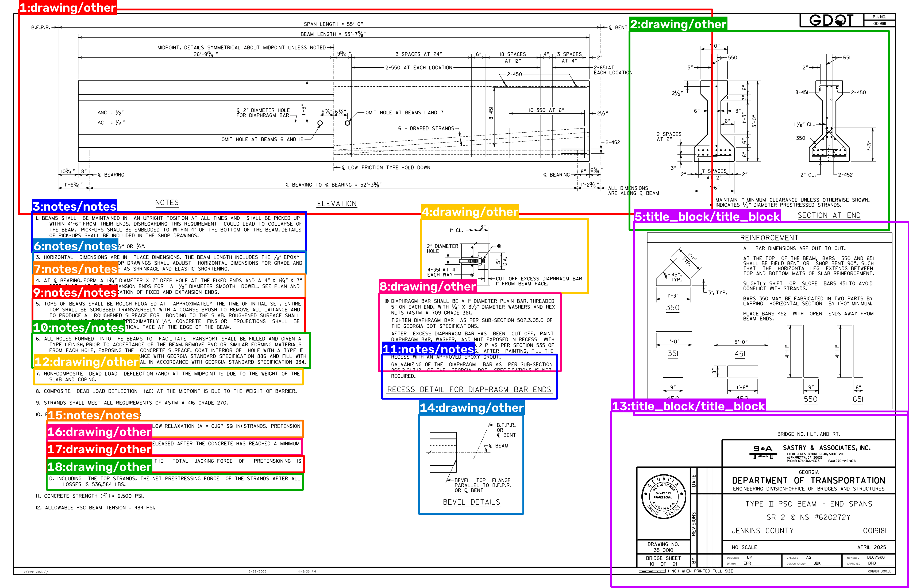Click the '6 - DRAPED STRANDS' callout
Viewport: 909px width, 588px height.
pyautogui.click(x=426, y=128)
